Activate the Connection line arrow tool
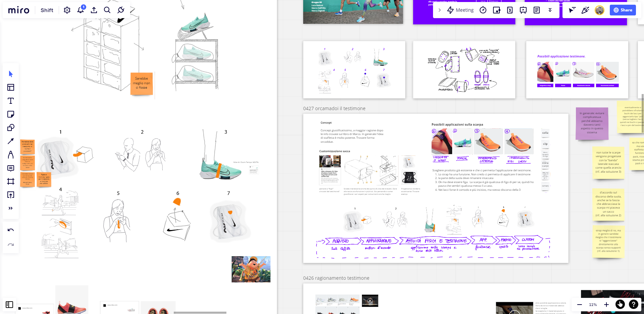 [11, 141]
